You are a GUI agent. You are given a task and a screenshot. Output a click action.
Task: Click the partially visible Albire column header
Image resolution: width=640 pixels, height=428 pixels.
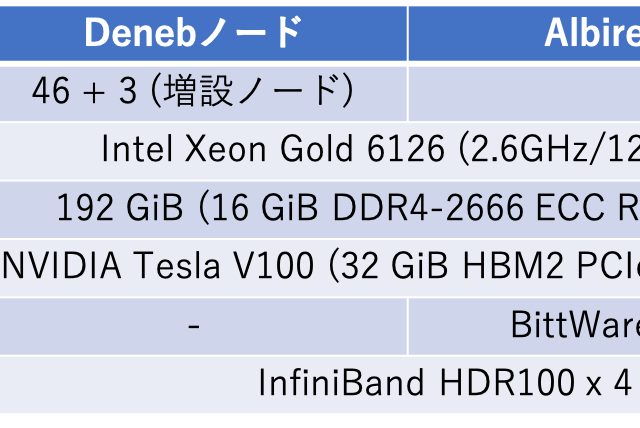pyautogui.click(x=590, y=33)
